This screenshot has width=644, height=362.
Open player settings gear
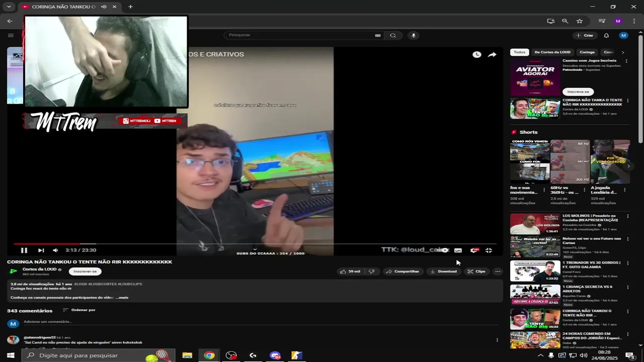click(x=474, y=250)
